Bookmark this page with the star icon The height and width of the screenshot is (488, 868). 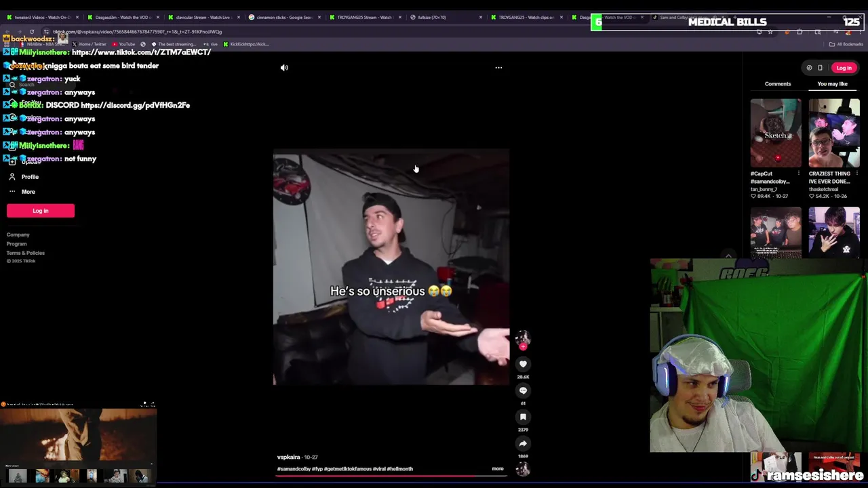pos(770,32)
